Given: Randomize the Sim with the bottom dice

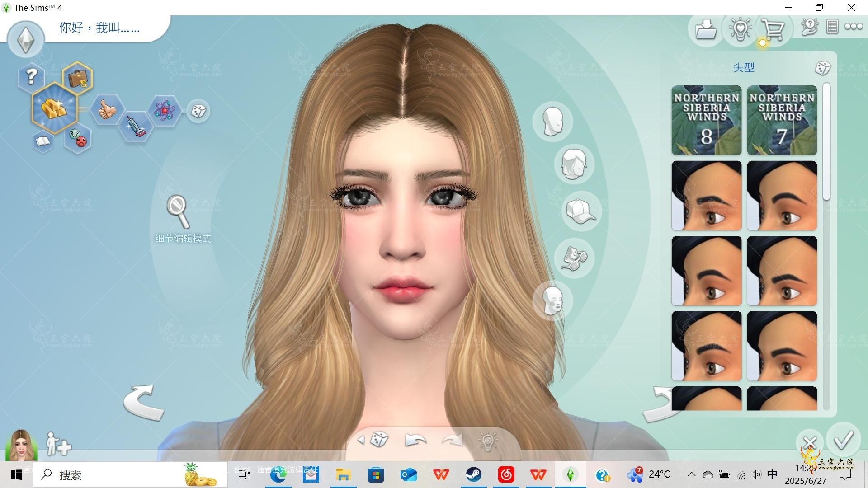Looking at the screenshot, I should [379, 439].
